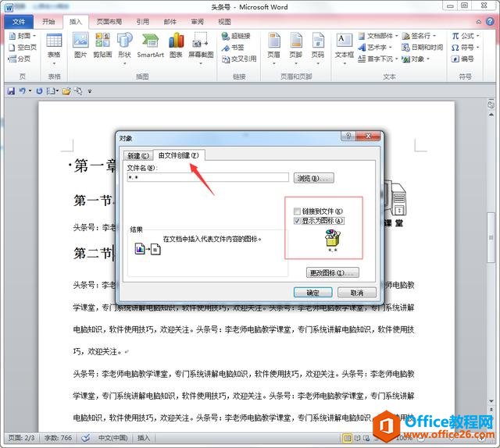
Task: Click Change Icon (更改图标) button
Action: 332,272
